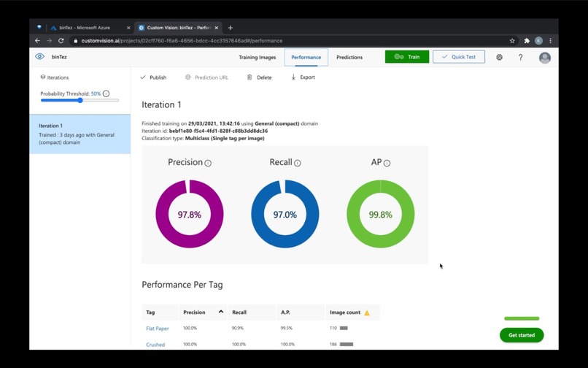The image size is (588, 368).
Task: Click the Quick Test button
Action: coord(459,57)
